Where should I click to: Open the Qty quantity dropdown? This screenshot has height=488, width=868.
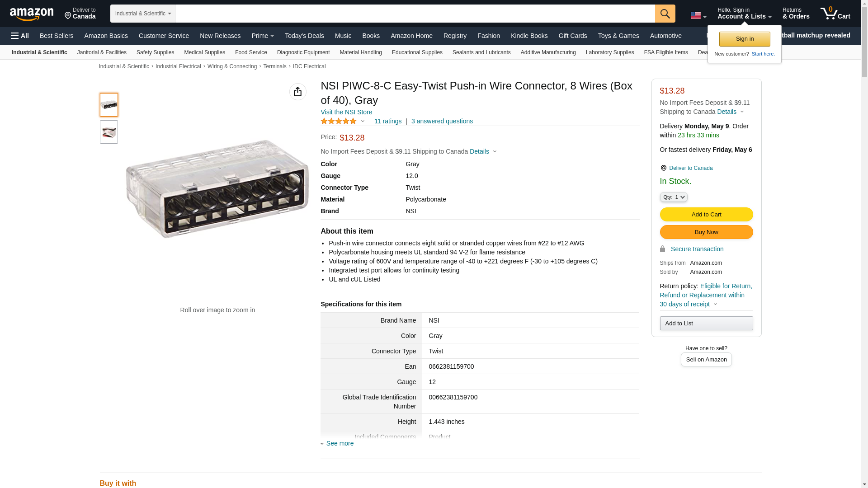pyautogui.click(x=673, y=197)
